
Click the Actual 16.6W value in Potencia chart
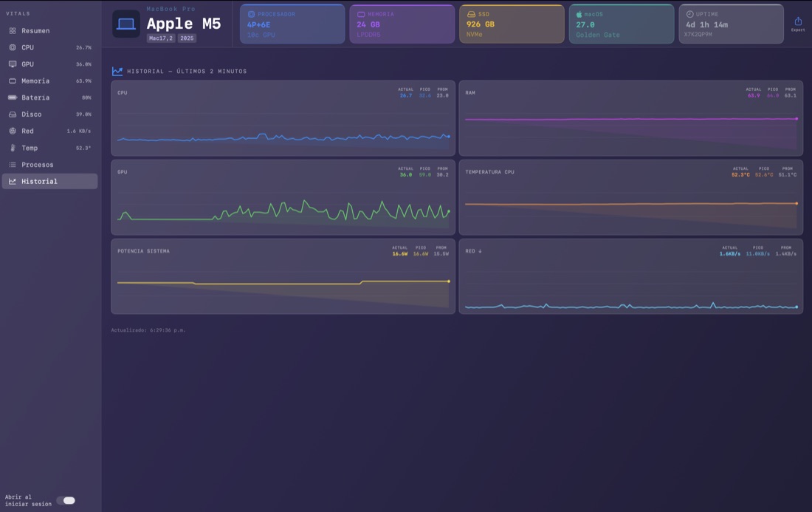(x=400, y=254)
